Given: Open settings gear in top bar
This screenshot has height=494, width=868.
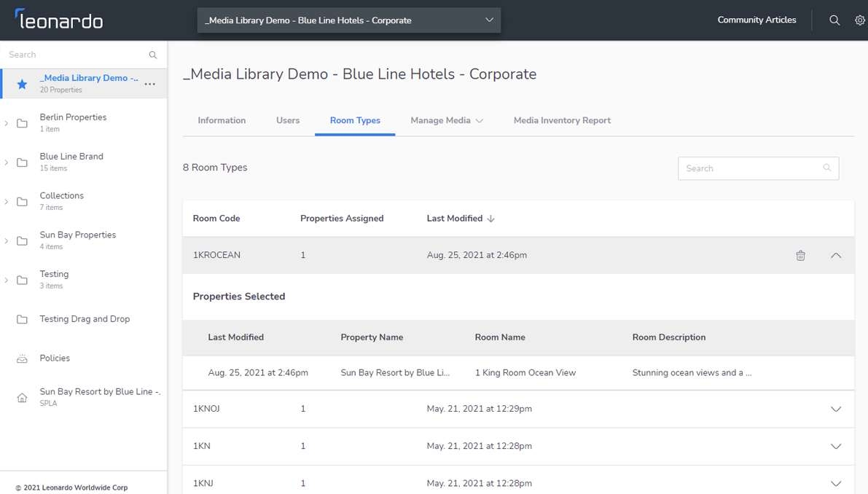Looking at the screenshot, I should [860, 20].
